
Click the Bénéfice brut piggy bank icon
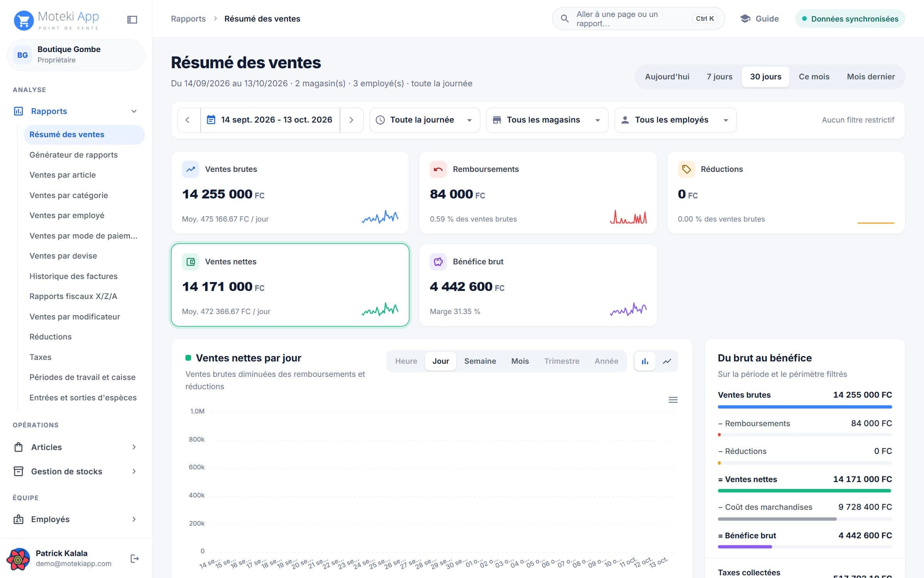pyautogui.click(x=438, y=262)
